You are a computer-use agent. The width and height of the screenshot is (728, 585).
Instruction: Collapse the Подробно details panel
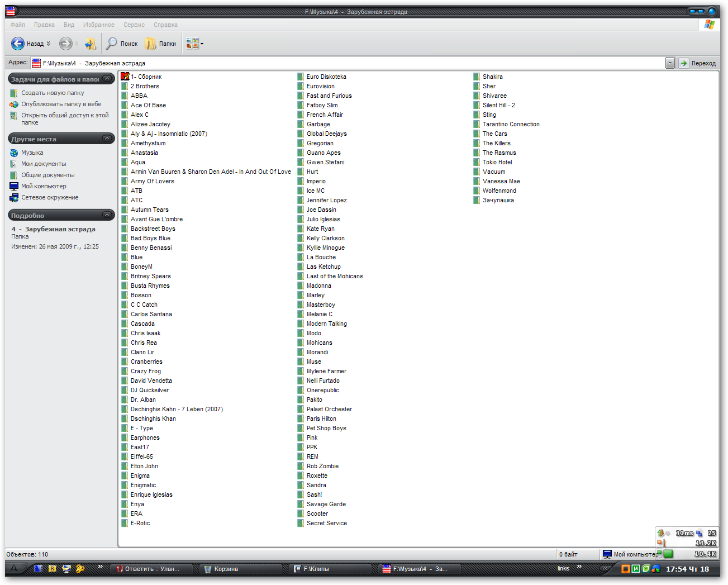coord(107,215)
